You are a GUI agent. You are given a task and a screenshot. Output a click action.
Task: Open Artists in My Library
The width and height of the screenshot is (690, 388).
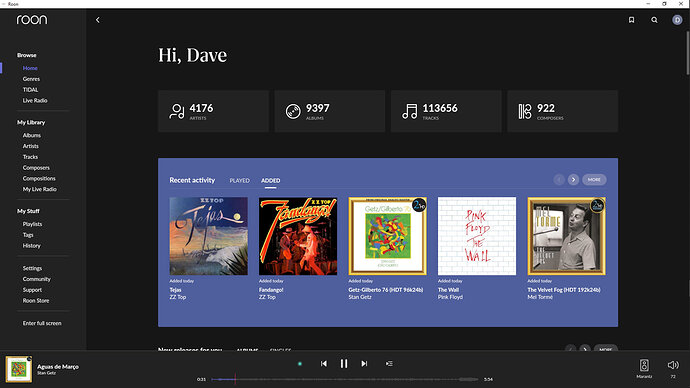coord(31,146)
